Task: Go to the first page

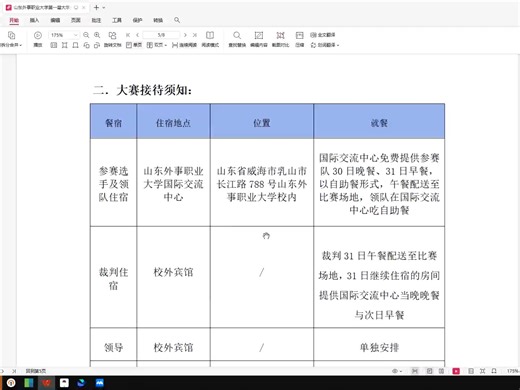Action: pyautogui.click(x=128, y=35)
